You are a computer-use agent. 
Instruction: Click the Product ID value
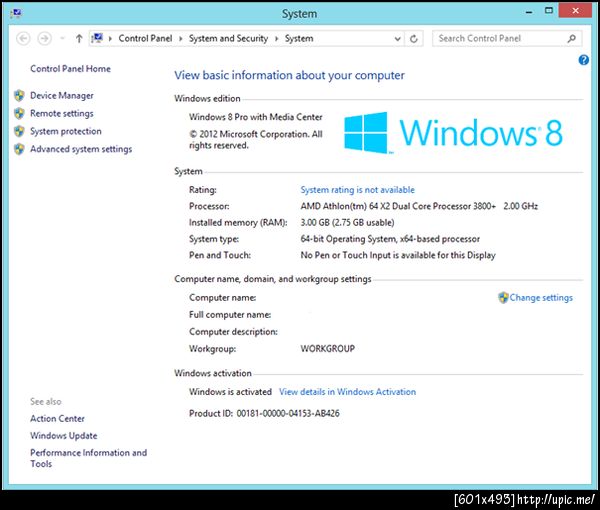tap(288, 413)
